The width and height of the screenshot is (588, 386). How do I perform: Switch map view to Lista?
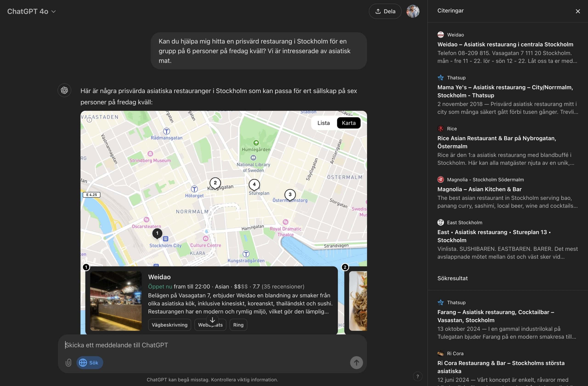point(323,123)
